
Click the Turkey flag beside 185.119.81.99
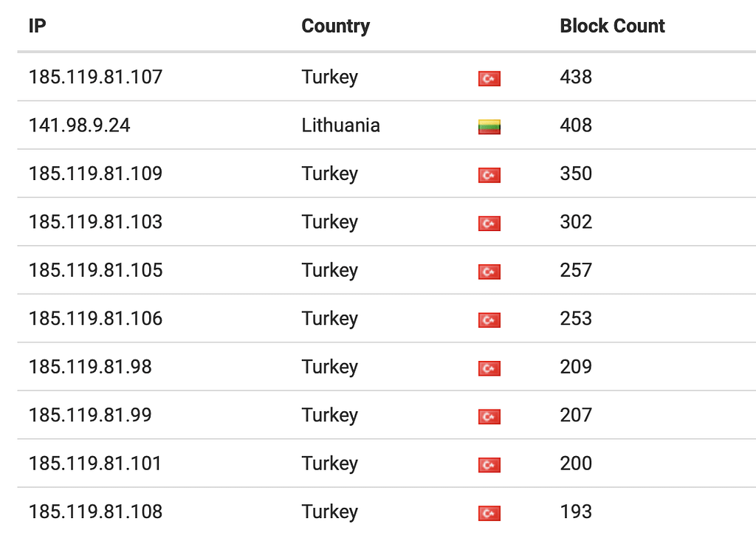pyautogui.click(x=489, y=416)
